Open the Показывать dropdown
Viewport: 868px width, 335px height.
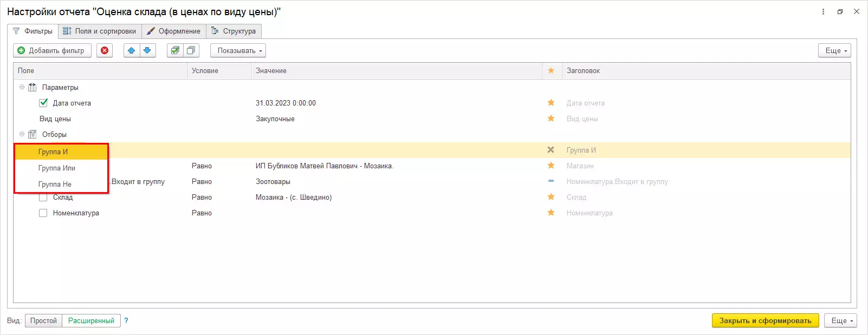point(238,50)
